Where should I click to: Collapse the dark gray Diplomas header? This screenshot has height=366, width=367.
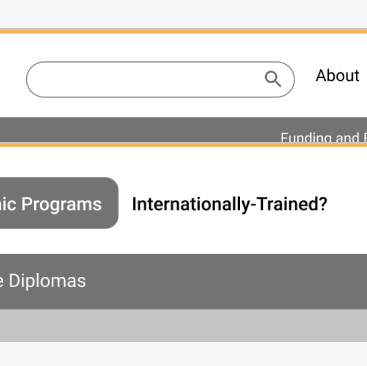183,281
